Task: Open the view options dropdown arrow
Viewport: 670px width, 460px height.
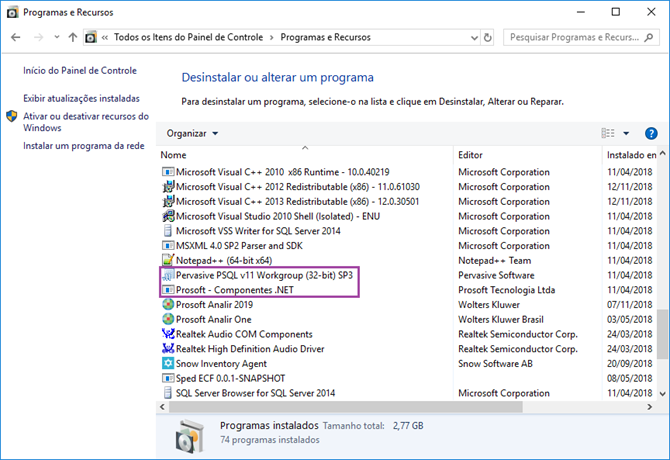Action: click(x=626, y=133)
